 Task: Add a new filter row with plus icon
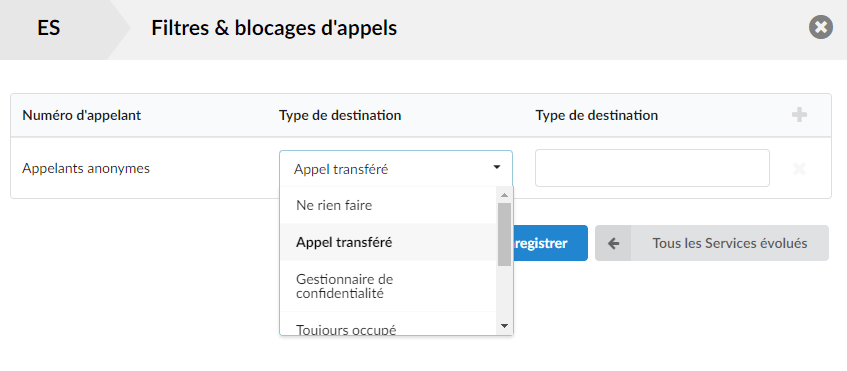click(799, 114)
